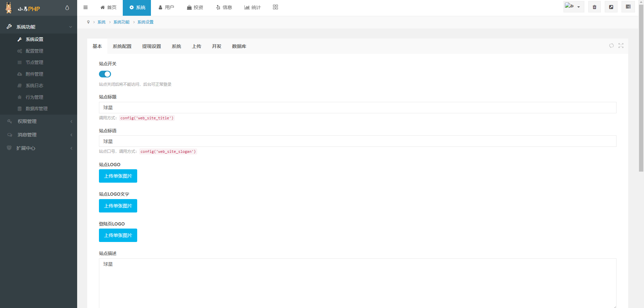644x308 pixels.
Task: Click the hamburger sidebar collapse icon
Action: coord(86,7)
